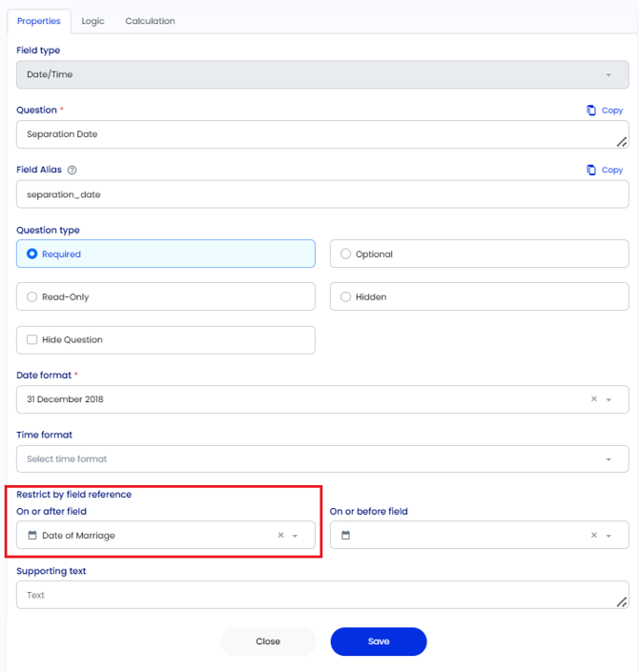Viewport: 639px width, 672px height.
Task: Click the Save button
Action: pos(379,641)
